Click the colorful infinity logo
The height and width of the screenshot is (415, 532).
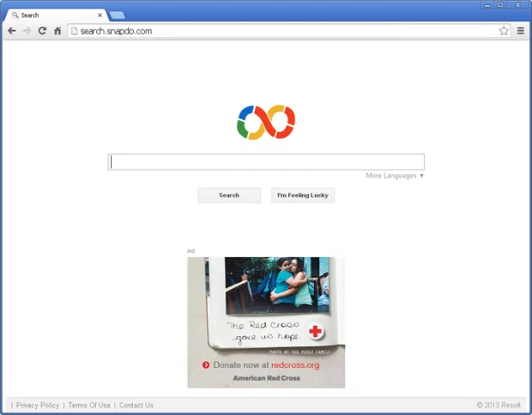coord(266,122)
